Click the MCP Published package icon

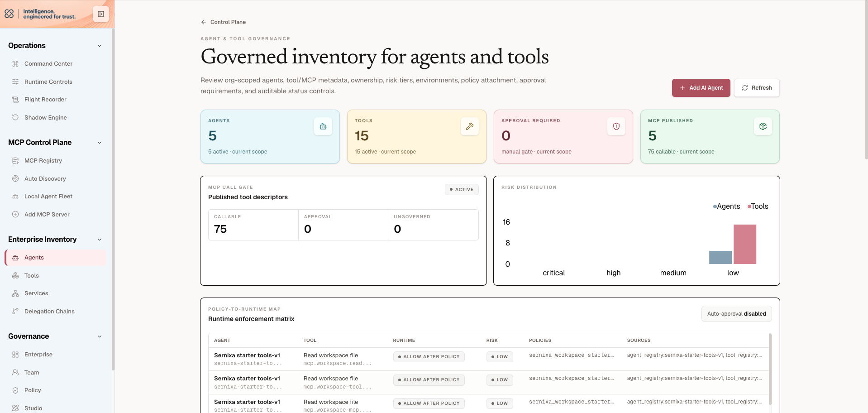click(763, 126)
